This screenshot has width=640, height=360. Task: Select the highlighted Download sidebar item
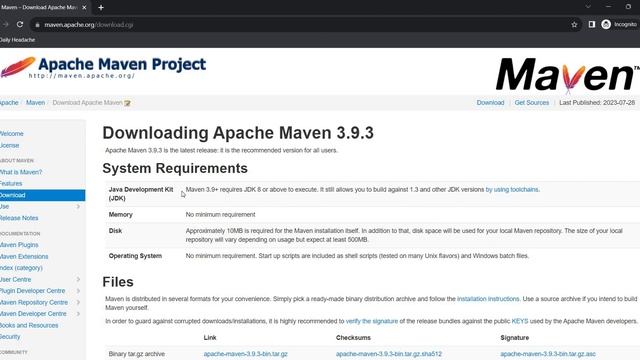pyautogui.click(x=42, y=195)
